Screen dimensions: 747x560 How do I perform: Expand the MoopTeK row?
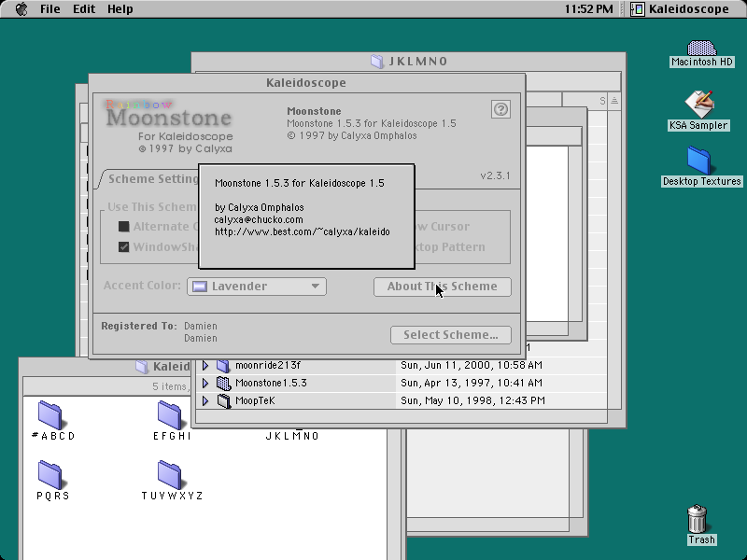(205, 400)
